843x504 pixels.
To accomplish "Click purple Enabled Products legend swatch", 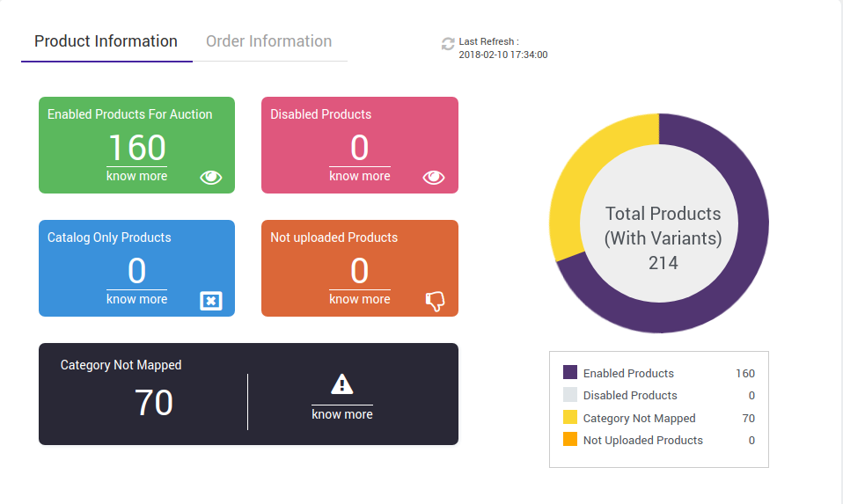I will tap(569, 373).
